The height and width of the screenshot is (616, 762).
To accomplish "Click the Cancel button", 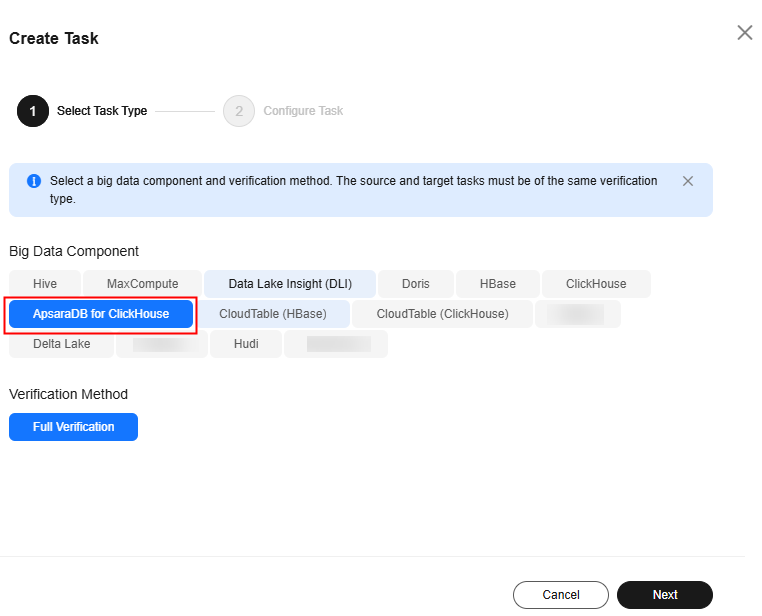I will (x=561, y=595).
